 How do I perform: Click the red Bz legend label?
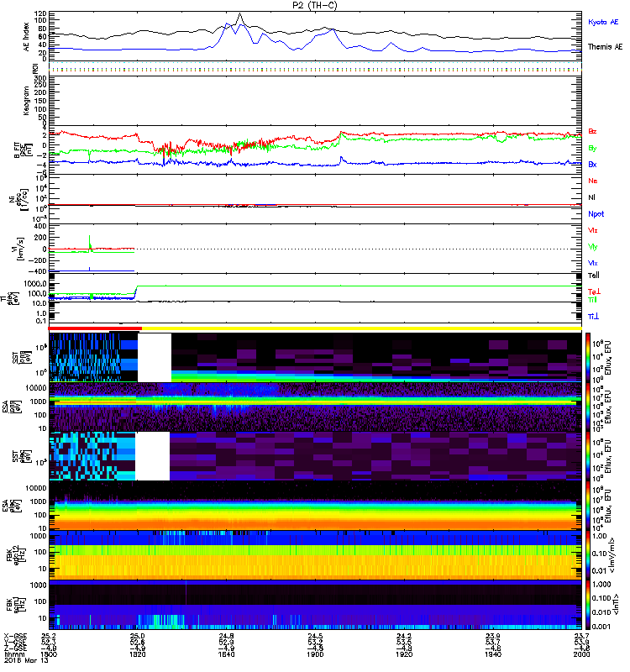click(x=592, y=132)
